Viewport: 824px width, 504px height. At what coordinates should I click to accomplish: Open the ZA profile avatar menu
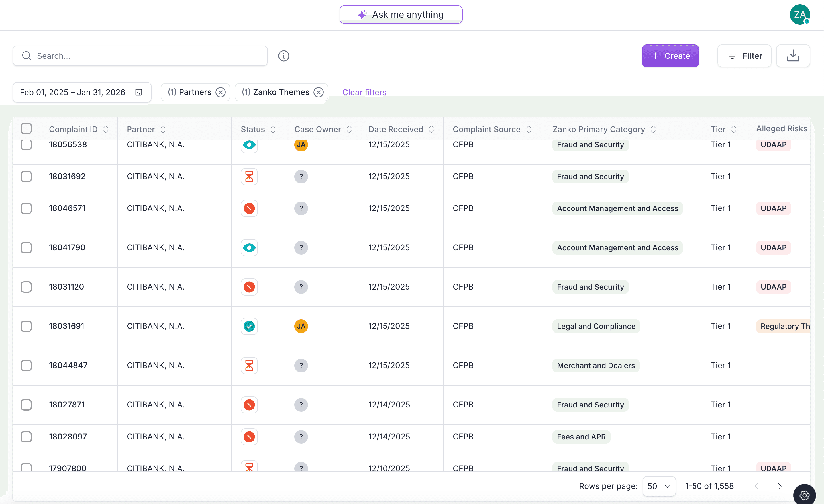[800, 14]
